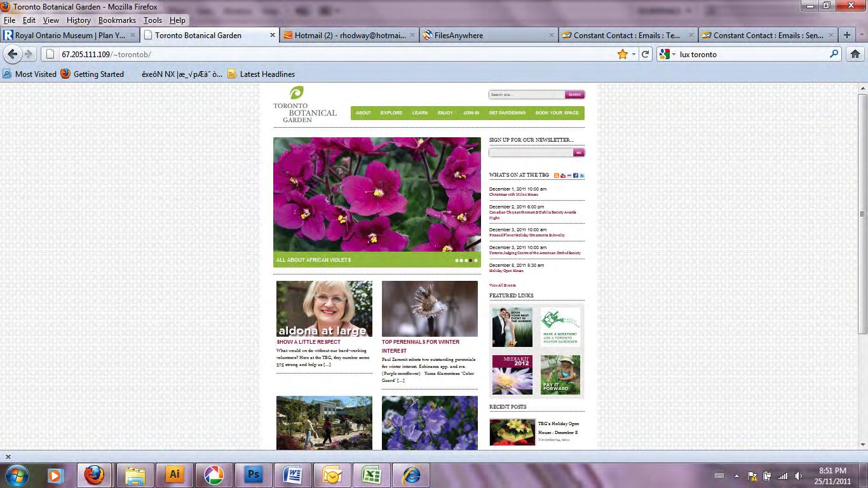The width and height of the screenshot is (868, 488).
Task: Click BOOK YOUR SPACE in the navigation
Action: point(557,113)
